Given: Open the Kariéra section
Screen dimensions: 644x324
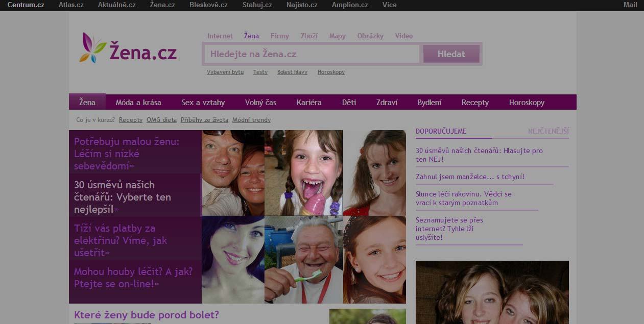Looking at the screenshot, I should coord(309,103).
